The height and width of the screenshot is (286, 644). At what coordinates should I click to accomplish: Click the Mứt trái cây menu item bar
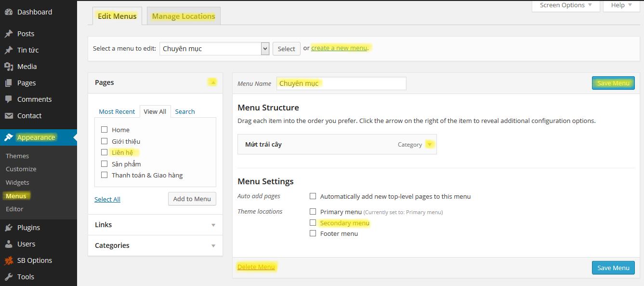coord(337,144)
